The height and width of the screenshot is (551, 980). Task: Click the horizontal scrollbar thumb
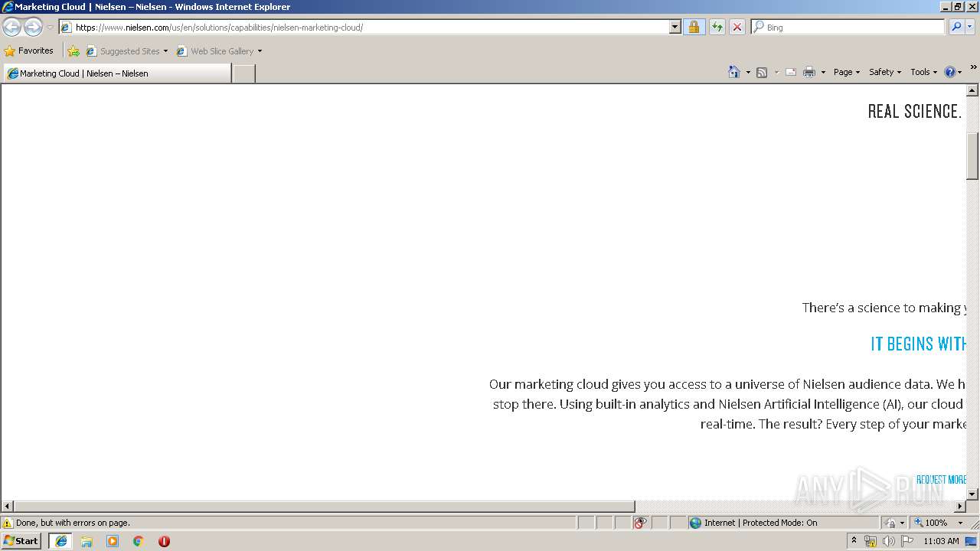(324, 506)
